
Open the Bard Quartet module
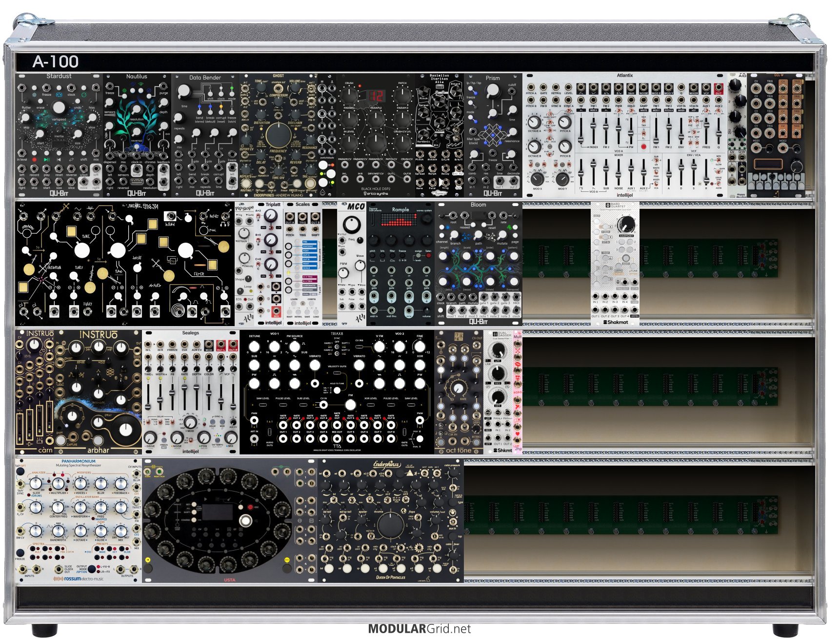pos(615,264)
